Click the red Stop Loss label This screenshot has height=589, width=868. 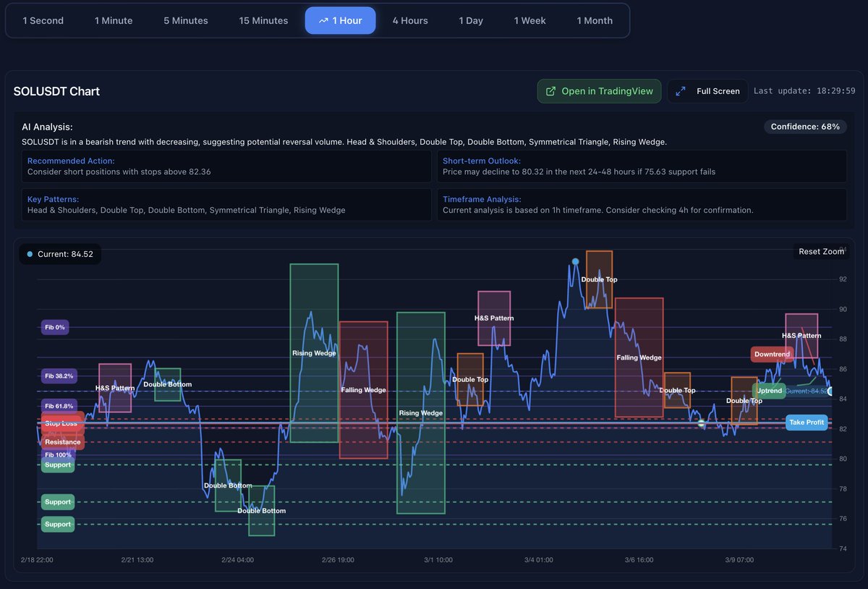point(62,422)
